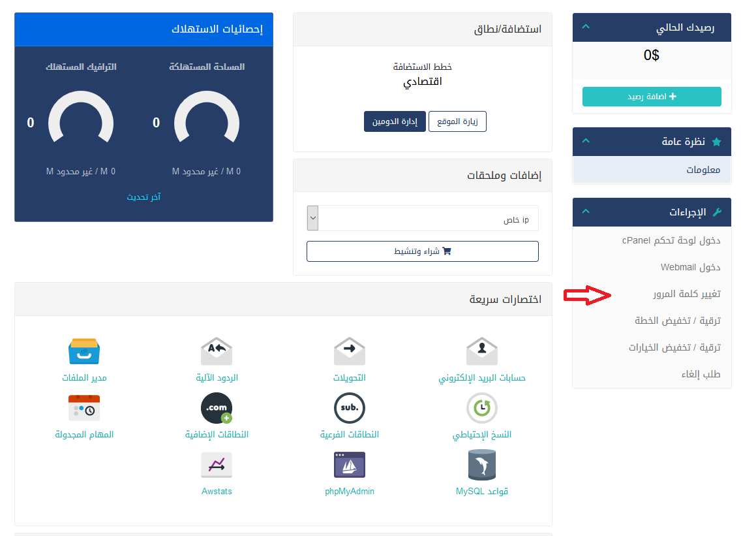756x536 pixels.
Task: Click the الترافيك المستهلك traffic usage gauge
Action: click(x=81, y=118)
